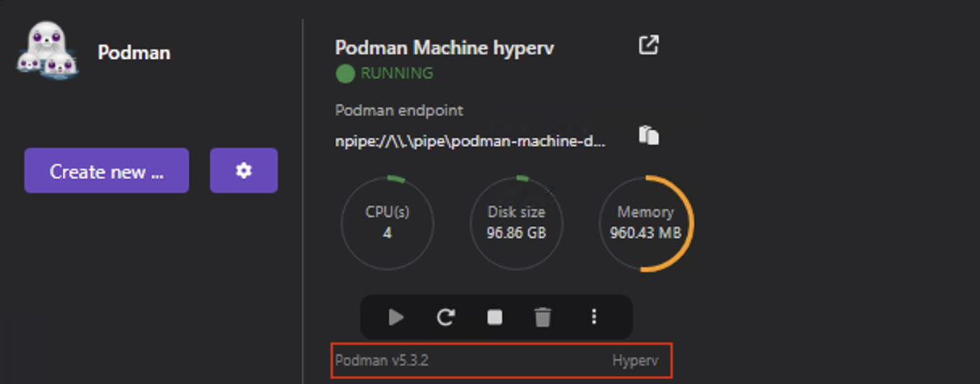Click the Disk size gauge
The image size is (980, 384).
coord(517,223)
